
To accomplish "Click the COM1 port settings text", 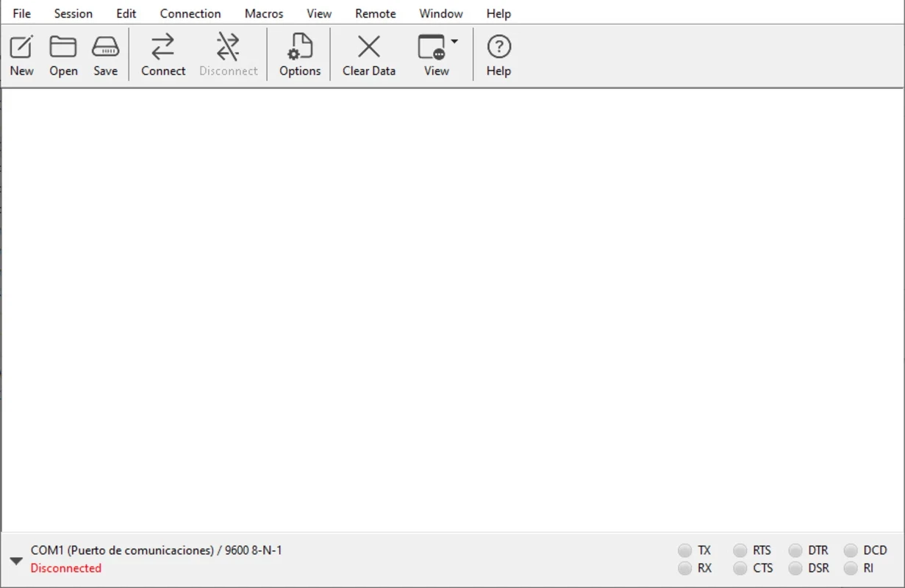I will click(x=156, y=551).
